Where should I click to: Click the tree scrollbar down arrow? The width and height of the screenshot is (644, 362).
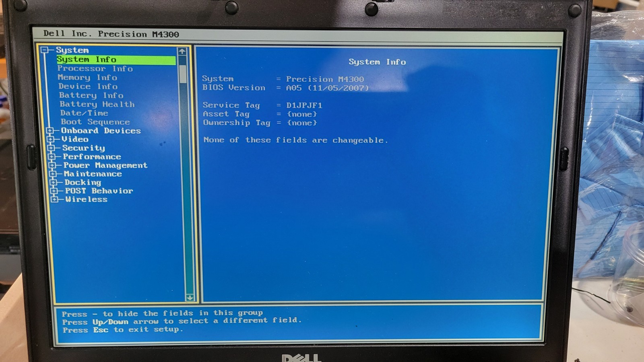tap(190, 298)
